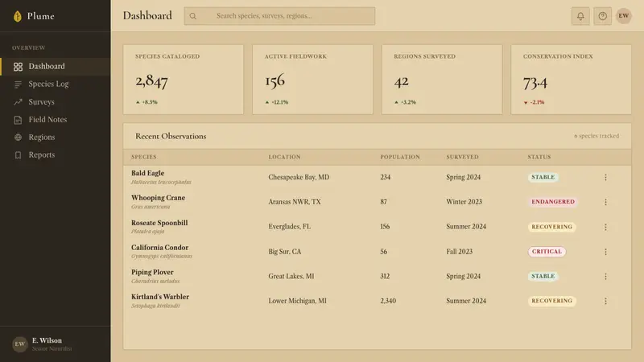Click the Chesapeake Bay, MD location

click(x=299, y=177)
